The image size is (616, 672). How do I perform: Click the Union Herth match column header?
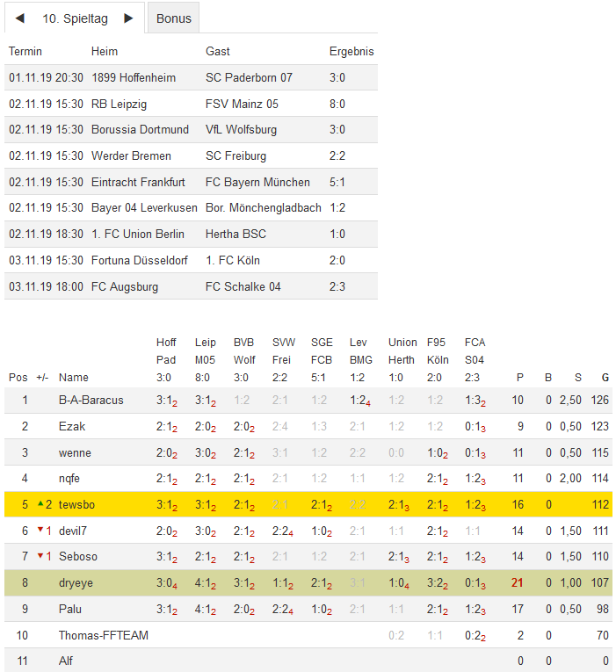pyautogui.click(x=402, y=351)
